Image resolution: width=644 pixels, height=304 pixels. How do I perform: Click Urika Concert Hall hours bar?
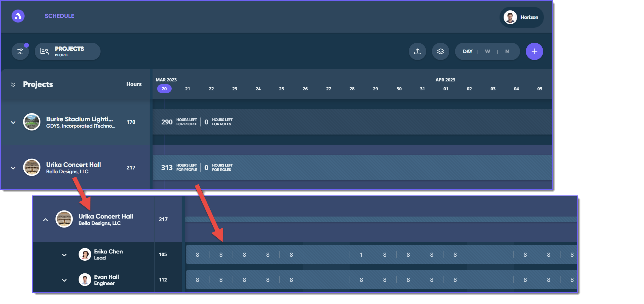coord(352,167)
